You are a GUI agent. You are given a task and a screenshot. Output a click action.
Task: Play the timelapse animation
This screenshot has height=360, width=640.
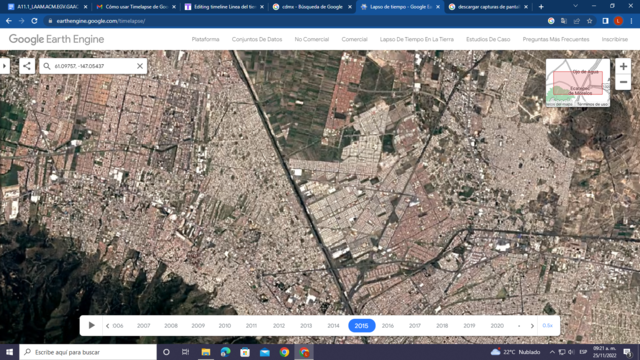tap(91, 325)
